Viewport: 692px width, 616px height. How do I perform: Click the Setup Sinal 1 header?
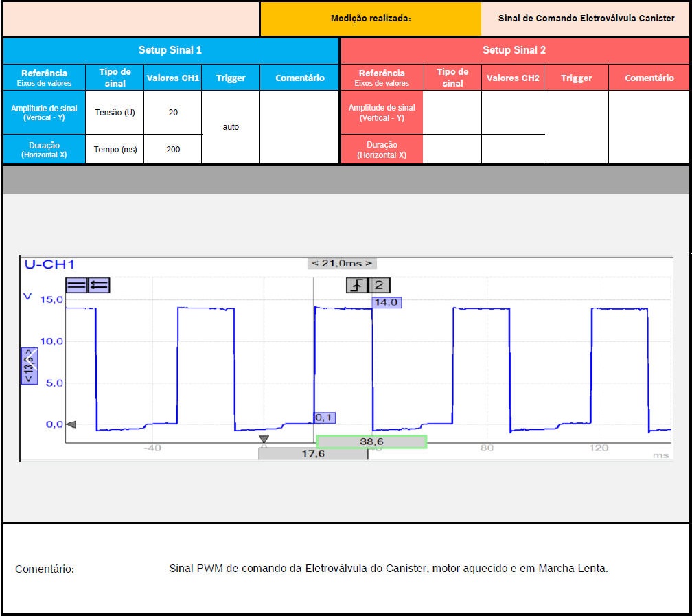(170, 50)
